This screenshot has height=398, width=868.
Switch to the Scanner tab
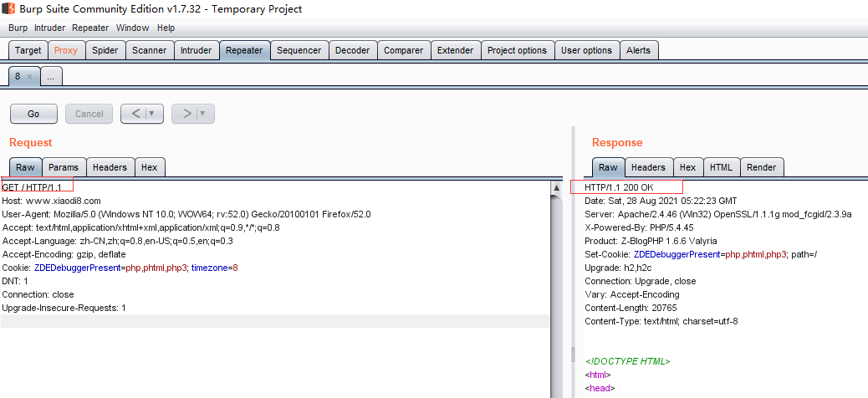[150, 50]
